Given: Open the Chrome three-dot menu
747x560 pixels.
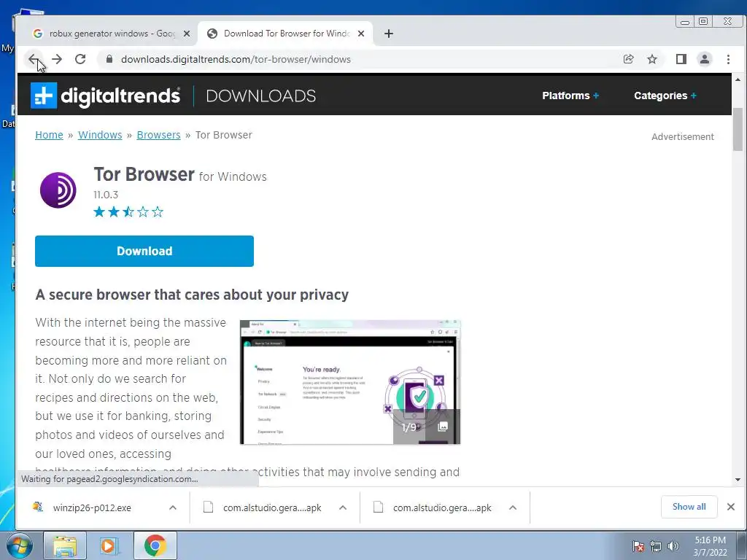Looking at the screenshot, I should pyautogui.click(x=728, y=59).
